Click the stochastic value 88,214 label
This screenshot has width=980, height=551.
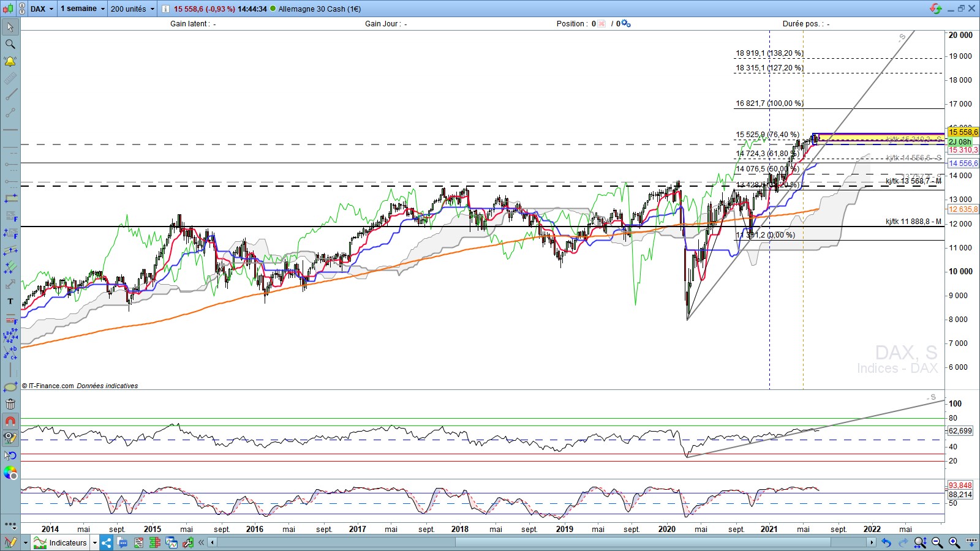pos(960,495)
